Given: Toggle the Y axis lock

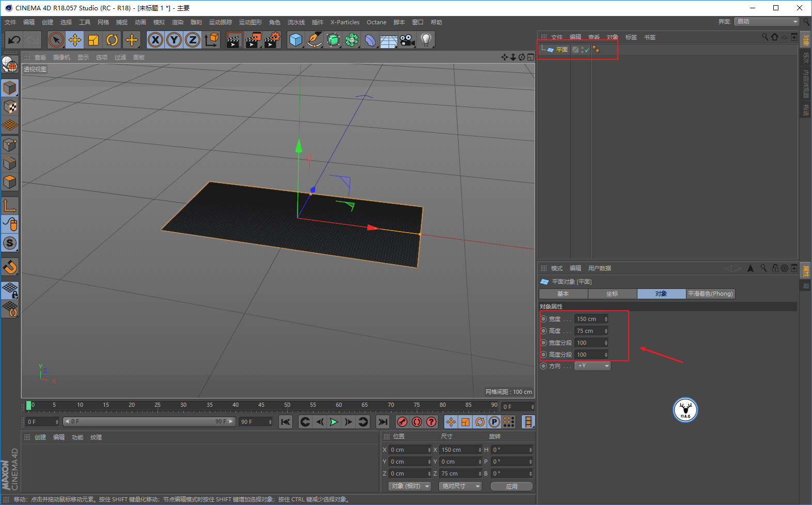Looking at the screenshot, I should (174, 40).
